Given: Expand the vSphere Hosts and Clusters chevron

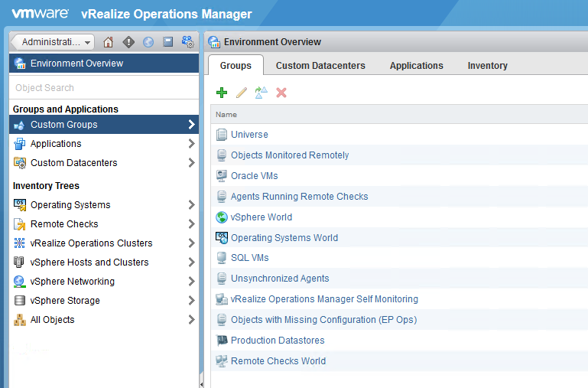Looking at the screenshot, I should pos(191,262).
